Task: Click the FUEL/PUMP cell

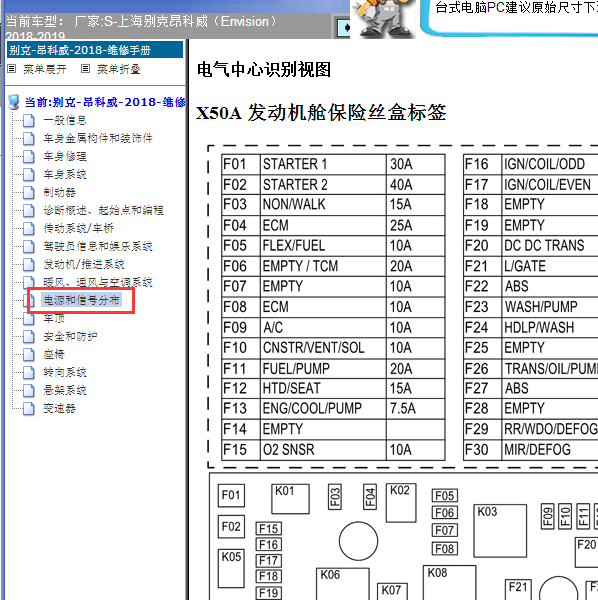Action: pos(323,368)
